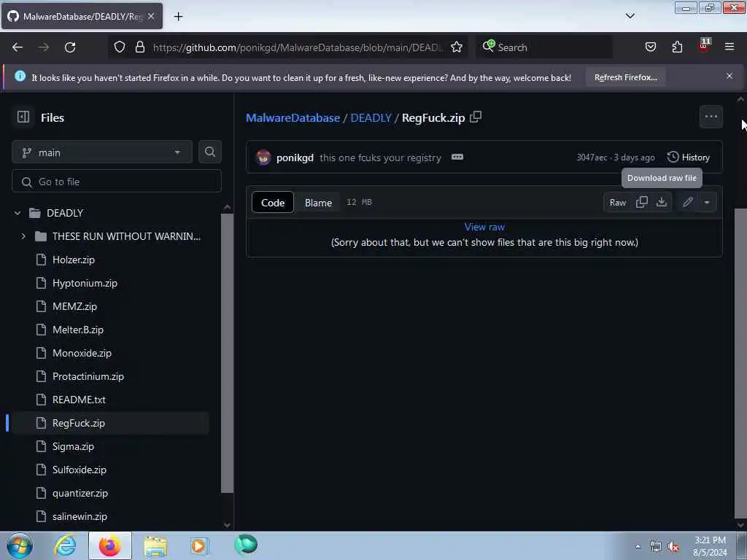The width and height of the screenshot is (747, 560).
Task: Open commit message this one fcuks your registry
Action: pyautogui.click(x=380, y=157)
